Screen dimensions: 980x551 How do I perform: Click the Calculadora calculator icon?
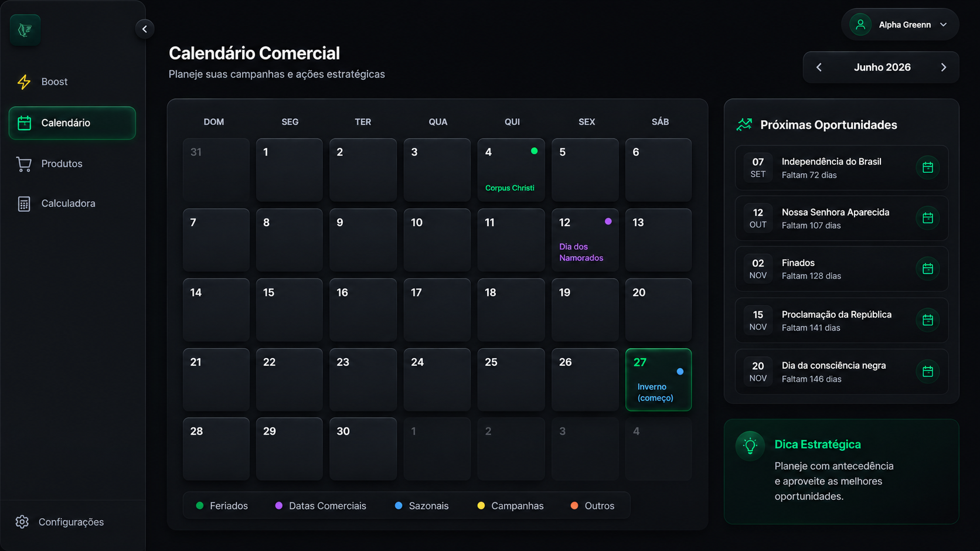[x=24, y=204]
